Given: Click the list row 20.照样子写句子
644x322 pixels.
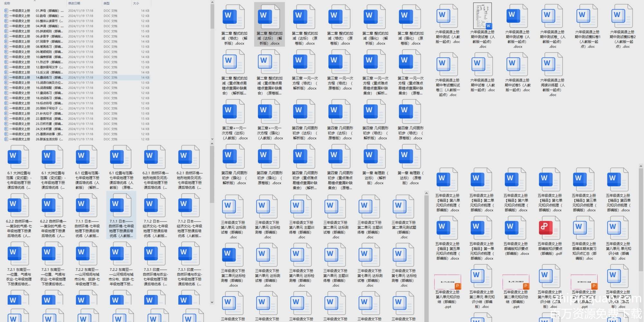Looking at the screenshot, I should pos(77,109).
